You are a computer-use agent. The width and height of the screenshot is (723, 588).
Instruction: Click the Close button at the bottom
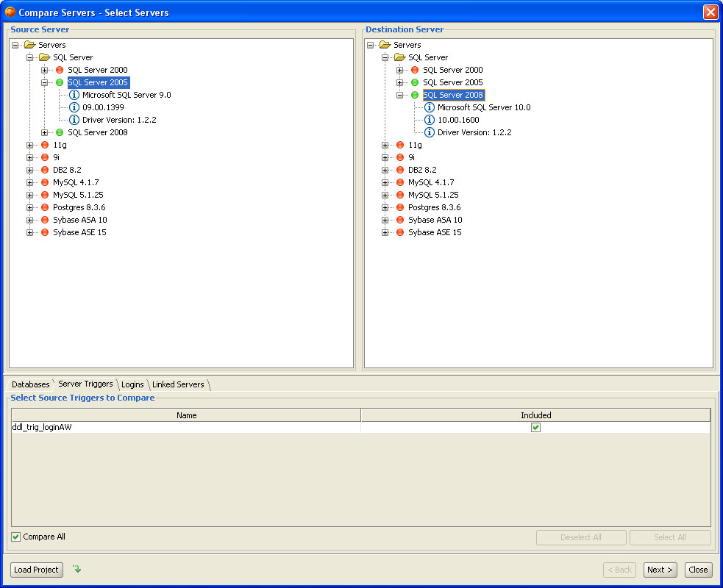coord(698,570)
